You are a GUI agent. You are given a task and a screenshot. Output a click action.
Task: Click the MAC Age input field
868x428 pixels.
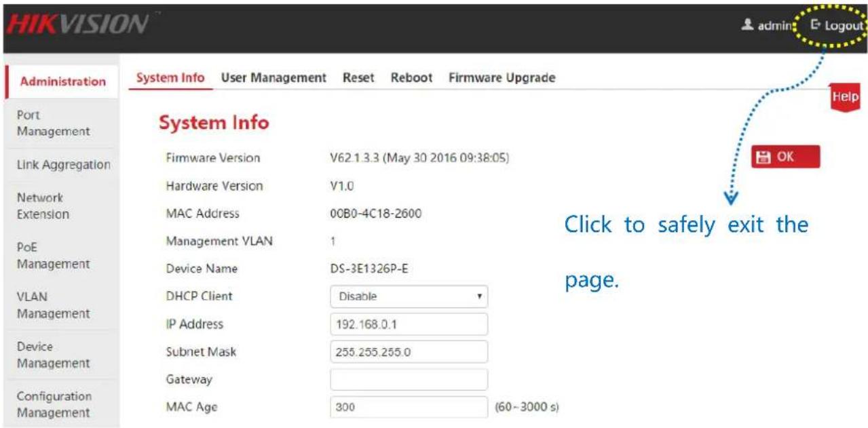coord(409,408)
